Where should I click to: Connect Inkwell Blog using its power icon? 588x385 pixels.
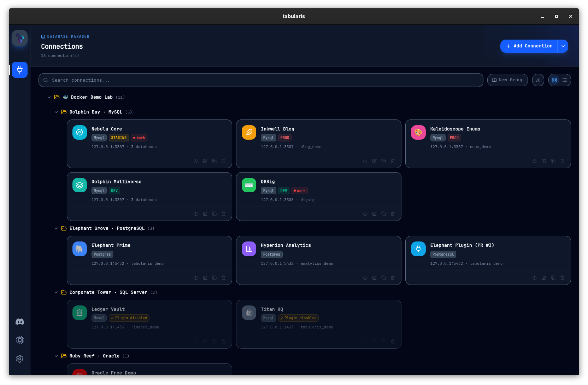pos(365,161)
